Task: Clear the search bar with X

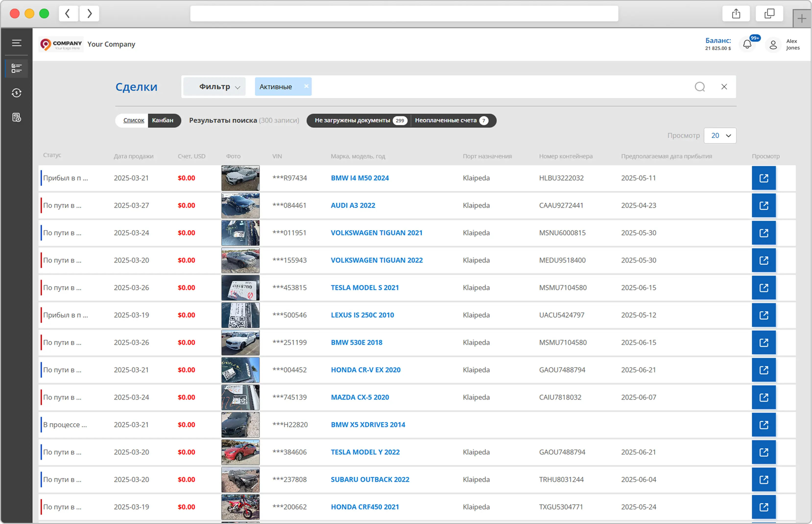Action: point(724,87)
